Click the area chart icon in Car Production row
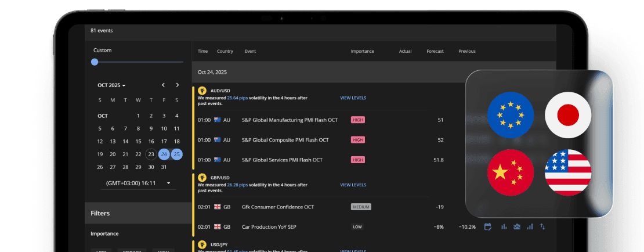644x252 pixels. 517,226
